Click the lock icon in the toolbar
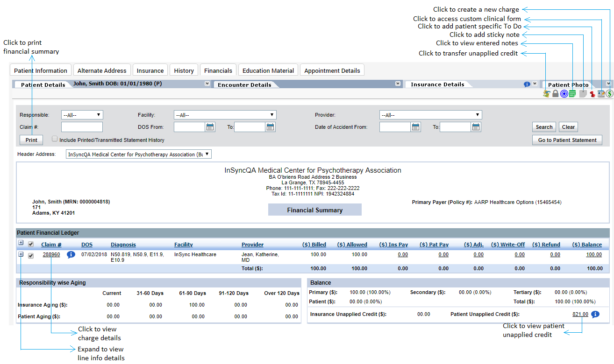 555,93
